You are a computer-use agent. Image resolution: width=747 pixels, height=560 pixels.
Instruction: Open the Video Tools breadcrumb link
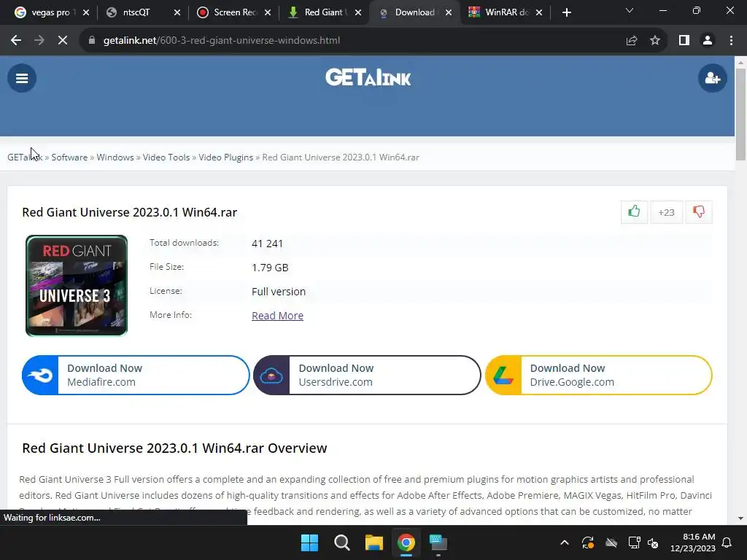[x=166, y=157]
